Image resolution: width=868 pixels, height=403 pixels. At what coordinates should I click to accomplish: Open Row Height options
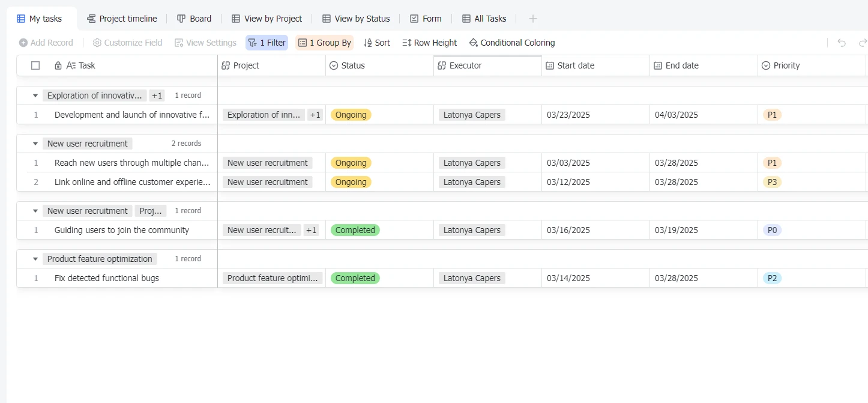tap(429, 43)
